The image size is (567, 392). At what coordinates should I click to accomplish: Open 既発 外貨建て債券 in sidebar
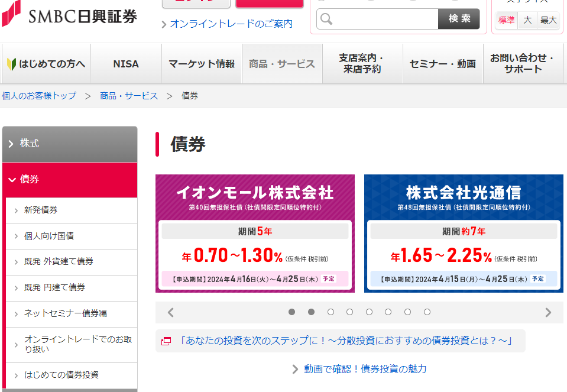(72, 262)
